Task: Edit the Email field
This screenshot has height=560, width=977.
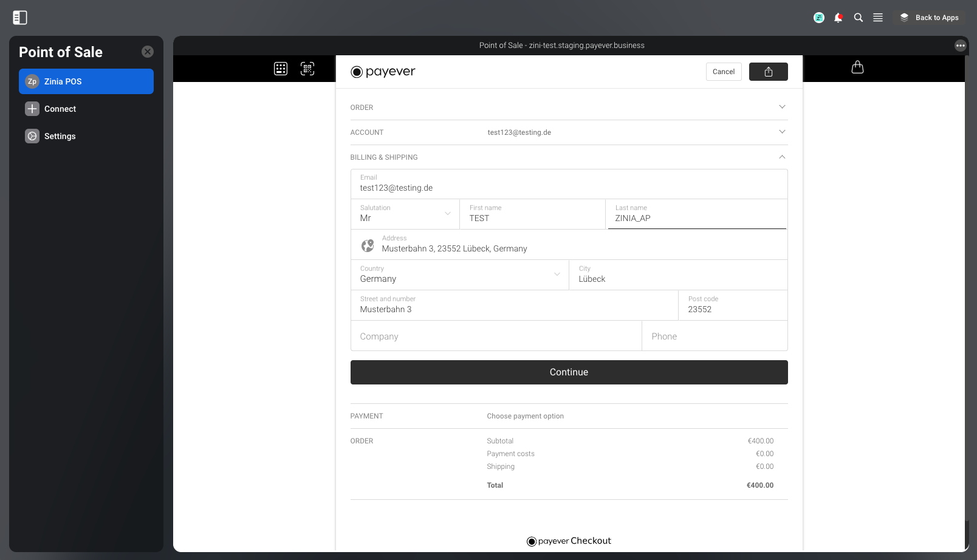Action: 569,184
